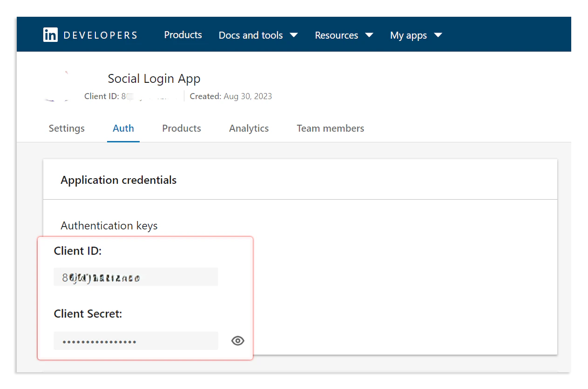588x389 pixels.
Task: Switch to the Settings tab
Action: (66, 128)
